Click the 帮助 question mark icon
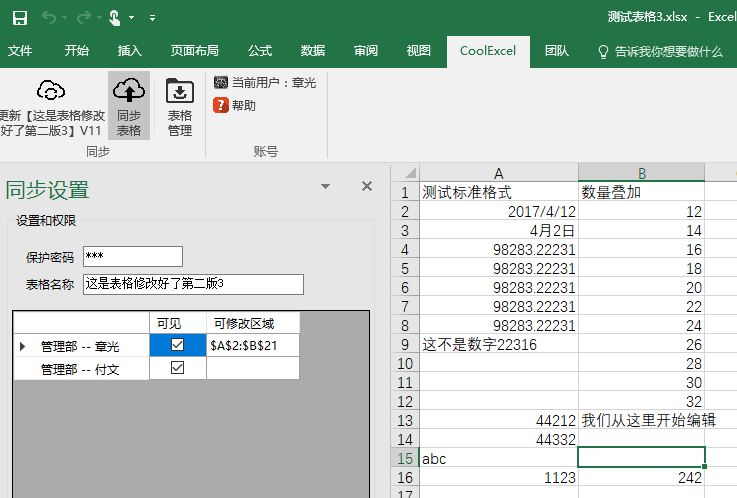Viewport: 737px width, 498px height. 221,105
